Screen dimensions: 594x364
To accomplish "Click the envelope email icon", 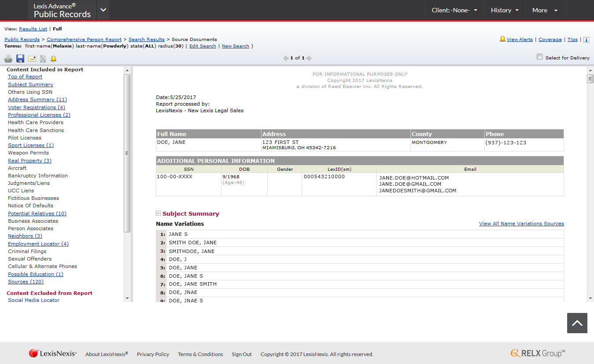I will click(32, 59).
